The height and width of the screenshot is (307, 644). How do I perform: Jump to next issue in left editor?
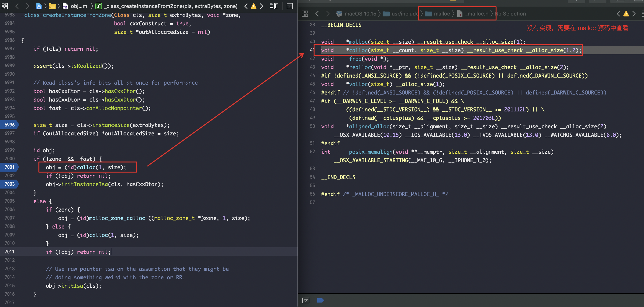261,6
